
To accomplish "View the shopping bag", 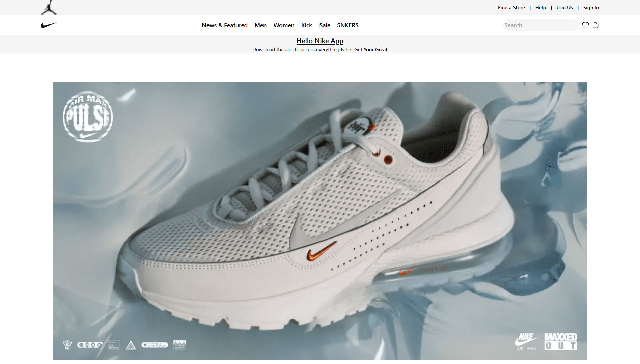I will pyautogui.click(x=596, y=25).
